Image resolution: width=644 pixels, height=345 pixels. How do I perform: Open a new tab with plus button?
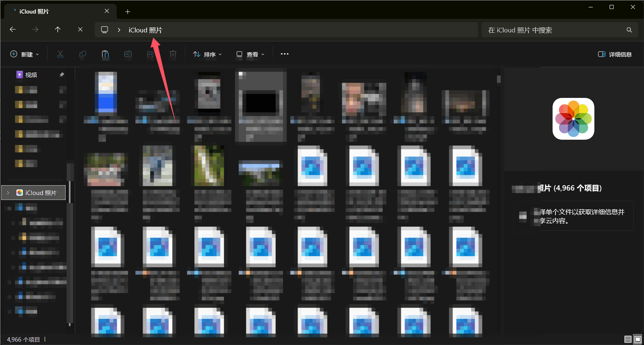click(127, 11)
